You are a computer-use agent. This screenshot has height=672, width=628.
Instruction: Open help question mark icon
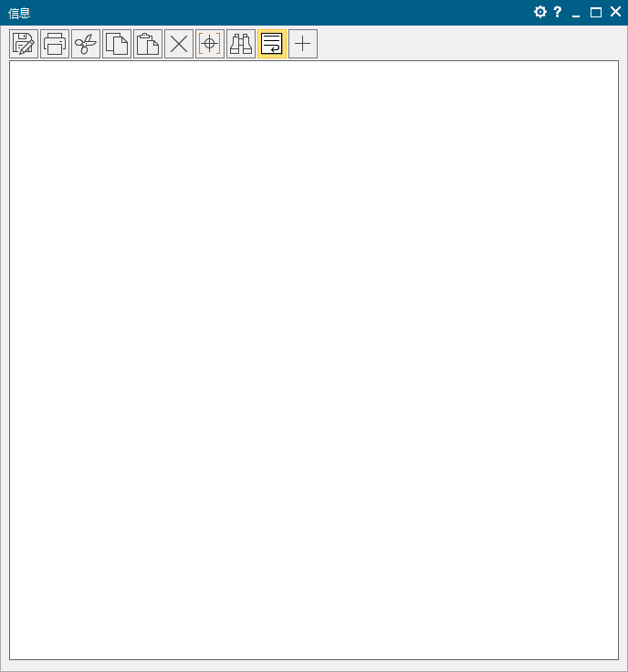click(x=558, y=12)
